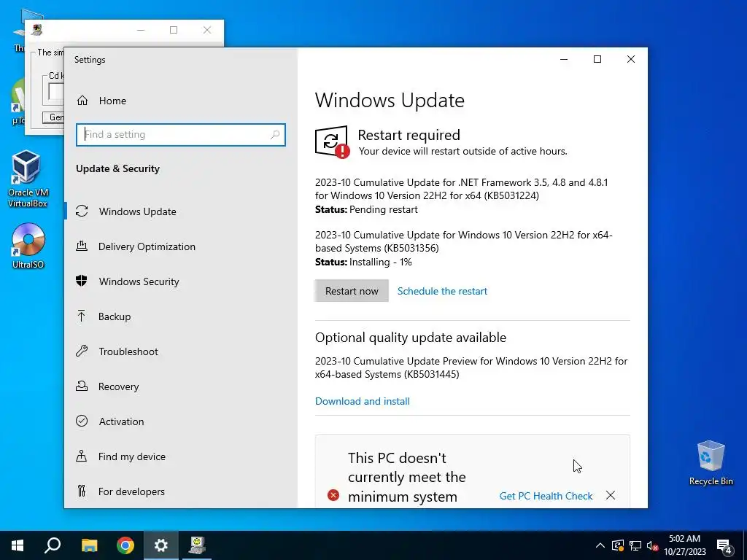Select Windows Update in sidebar
Image resolution: width=747 pixels, height=560 pixels.
pos(181,211)
